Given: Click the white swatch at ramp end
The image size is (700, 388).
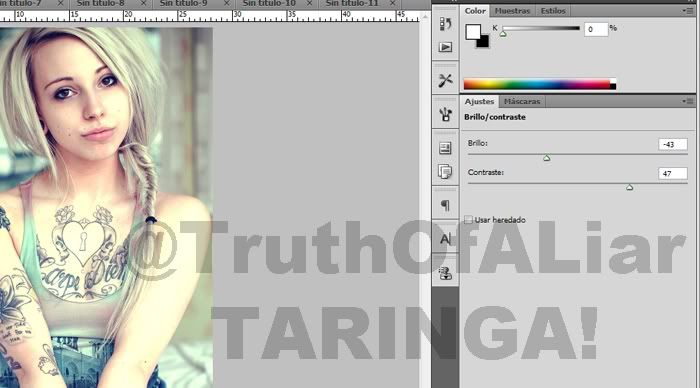Looking at the screenshot, I should [613, 81].
